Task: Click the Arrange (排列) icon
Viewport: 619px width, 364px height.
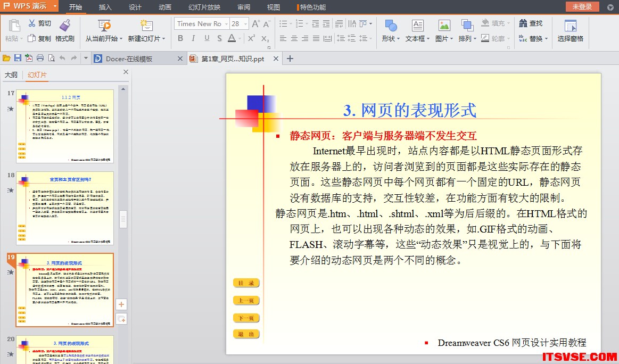Action: [467, 25]
